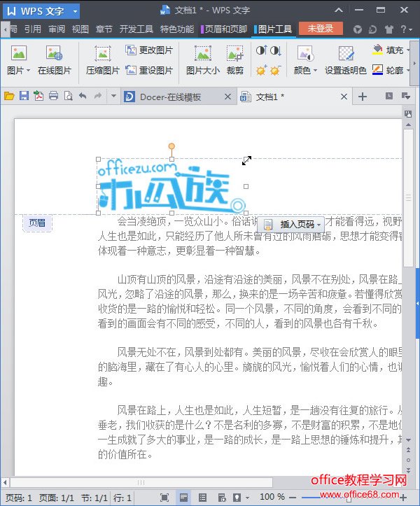Viewport: 420px width, 506px height.
Task: Click the 页眉 header label
Action: 37,223
